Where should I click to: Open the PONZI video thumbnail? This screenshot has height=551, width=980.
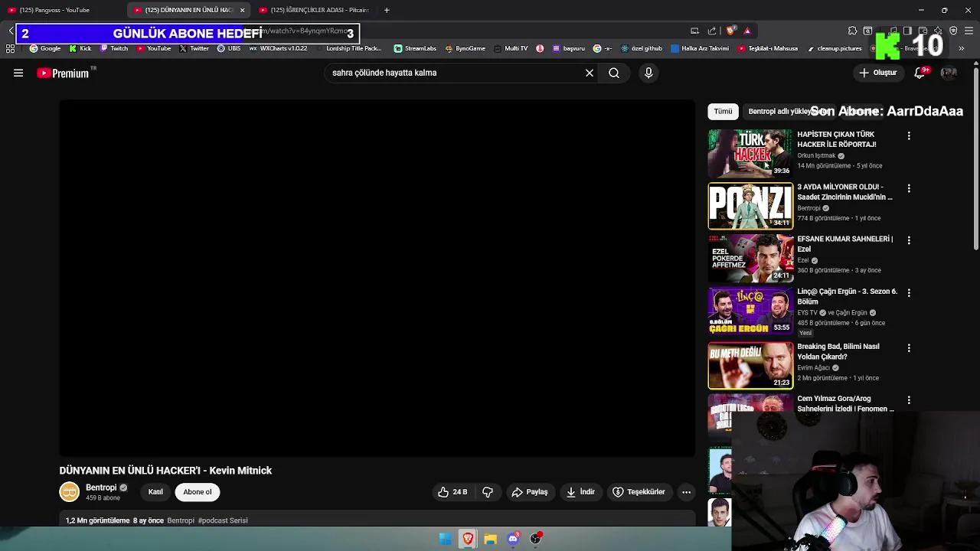(750, 206)
